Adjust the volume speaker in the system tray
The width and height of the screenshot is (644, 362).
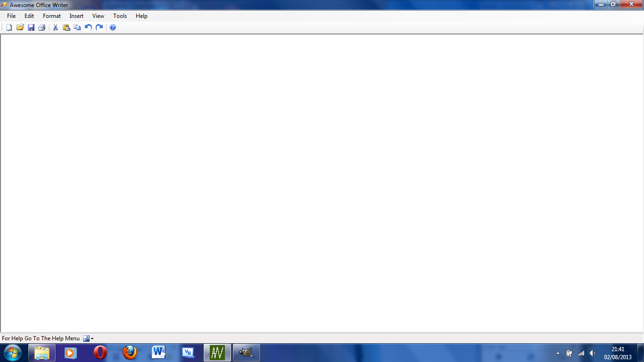pos(592,352)
